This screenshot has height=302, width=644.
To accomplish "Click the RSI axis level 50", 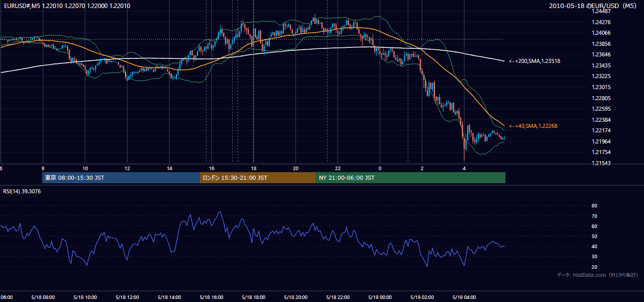I will [x=595, y=236].
